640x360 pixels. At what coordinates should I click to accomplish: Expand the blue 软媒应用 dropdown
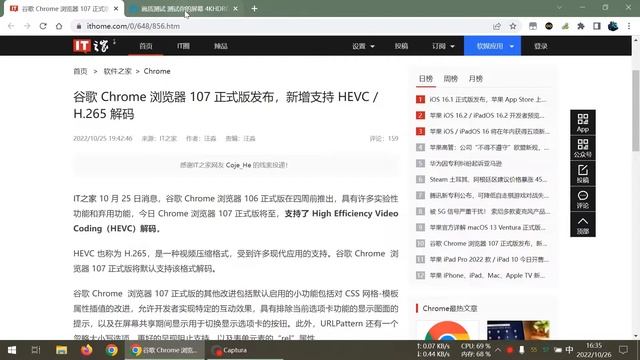(x=492, y=46)
